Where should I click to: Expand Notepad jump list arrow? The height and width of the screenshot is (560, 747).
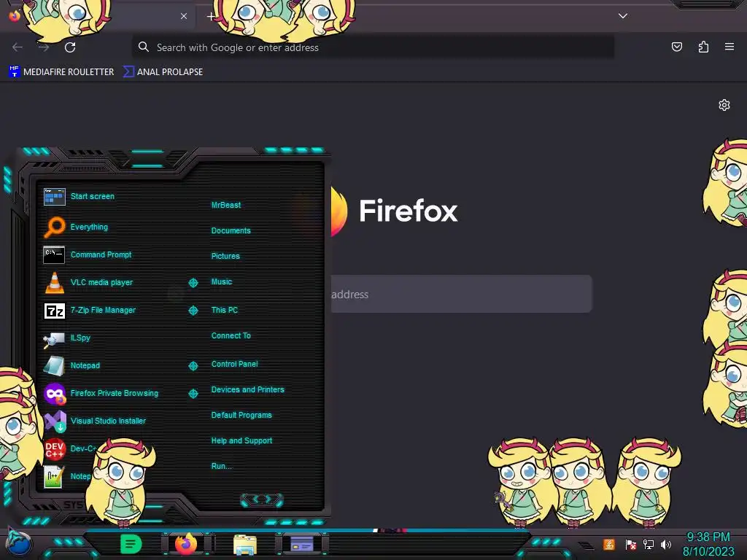click(193, 366)
